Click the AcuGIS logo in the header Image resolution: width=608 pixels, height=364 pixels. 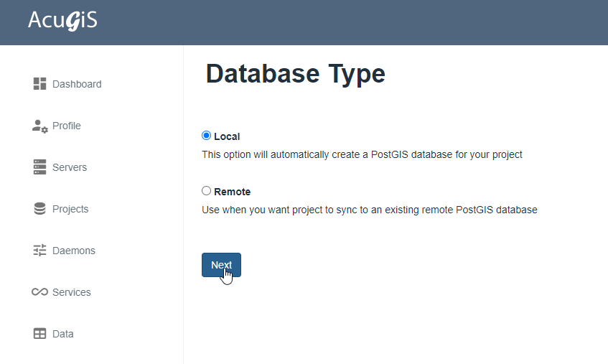coord(62,21)
